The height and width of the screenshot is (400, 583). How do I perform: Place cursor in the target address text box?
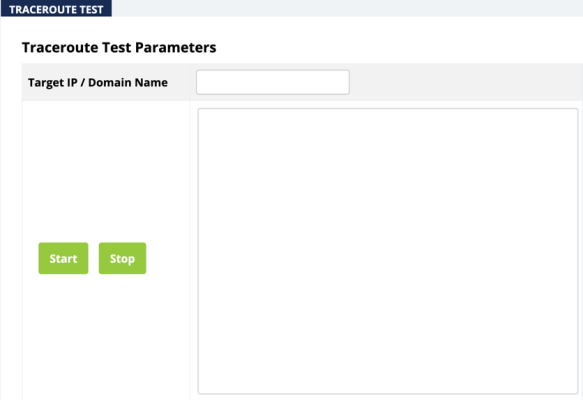(x=273, y=82)
